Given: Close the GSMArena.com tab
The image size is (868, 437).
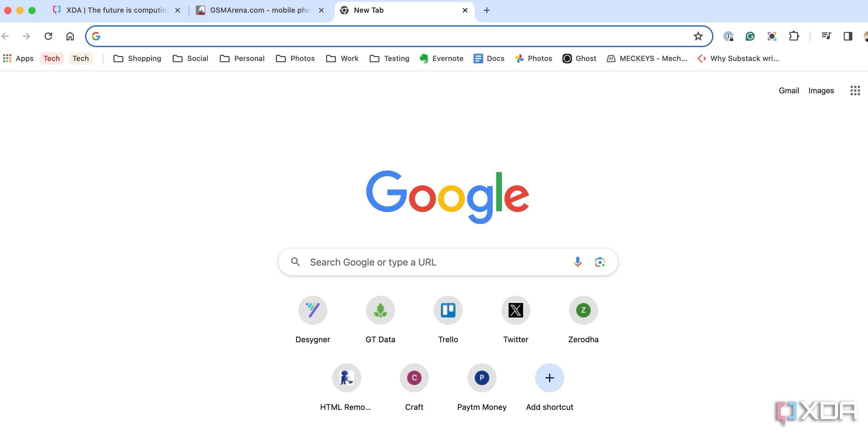Looking at the screenshot, I should coord(321,11).
